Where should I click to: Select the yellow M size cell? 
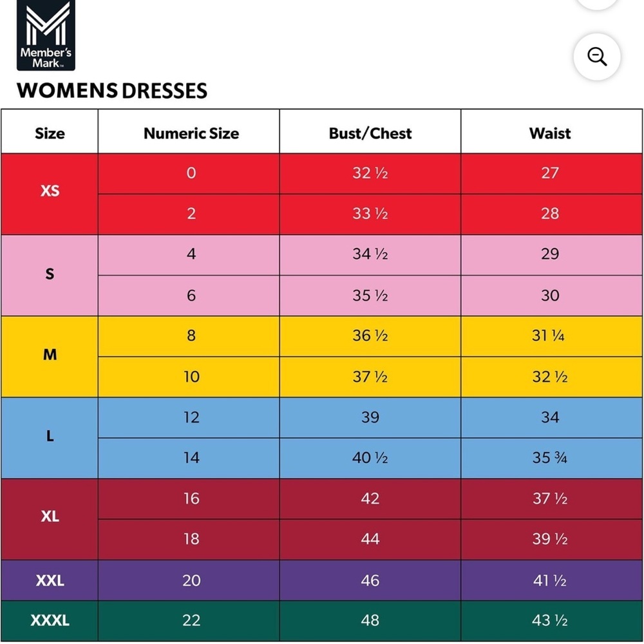(x=50, y=357)
